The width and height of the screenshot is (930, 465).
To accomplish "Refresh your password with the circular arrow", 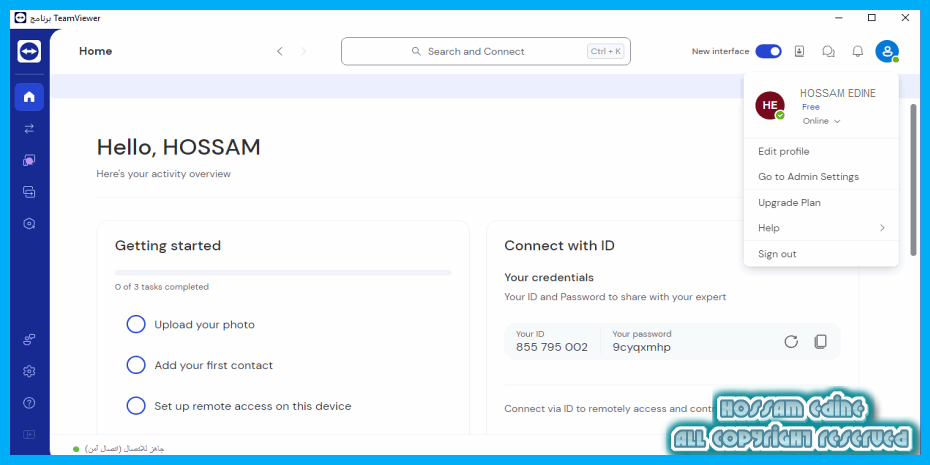I will point(791,342).
